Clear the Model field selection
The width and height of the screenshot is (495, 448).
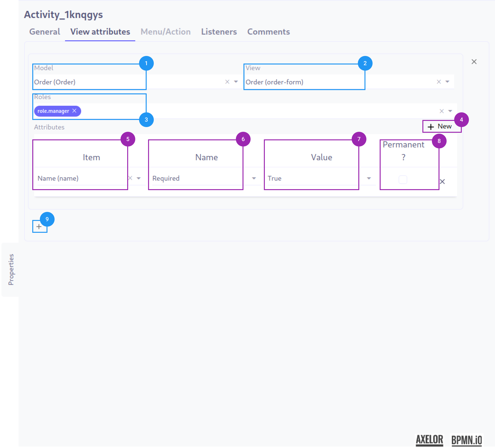227,82
